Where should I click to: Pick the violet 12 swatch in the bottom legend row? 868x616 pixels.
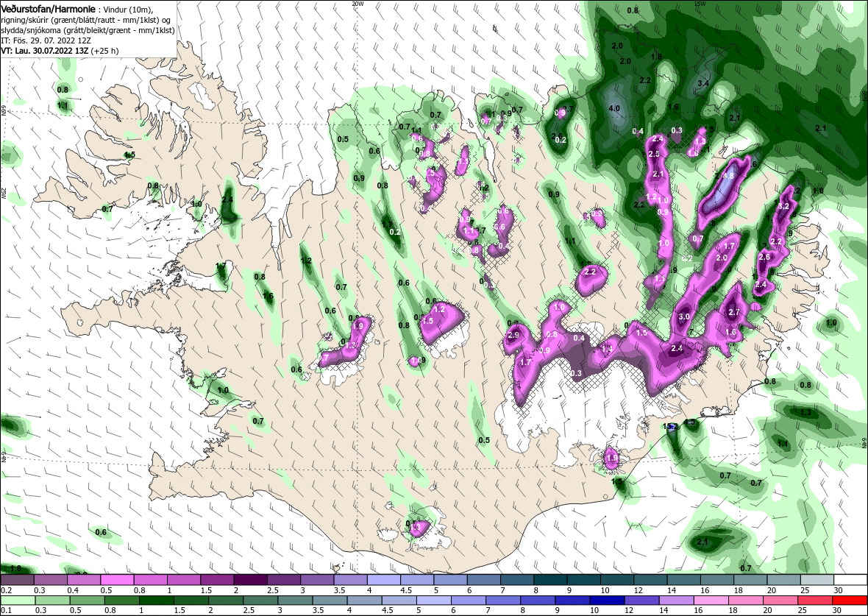(641, 601)
